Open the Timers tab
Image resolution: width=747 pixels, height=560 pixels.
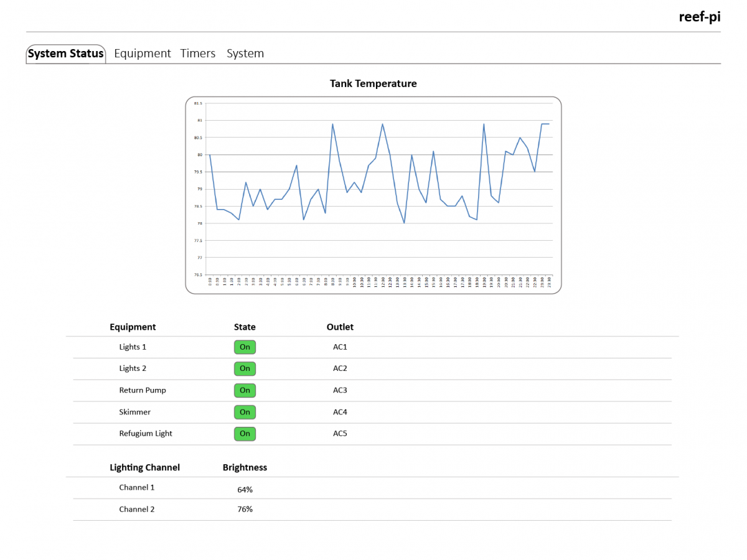(x=198, y=54)
